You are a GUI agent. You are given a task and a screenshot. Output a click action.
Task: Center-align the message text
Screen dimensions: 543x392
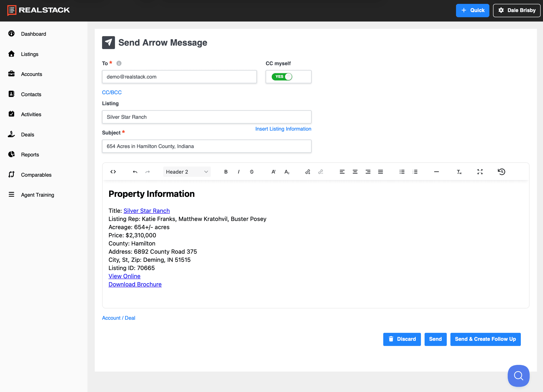(355, 172)
